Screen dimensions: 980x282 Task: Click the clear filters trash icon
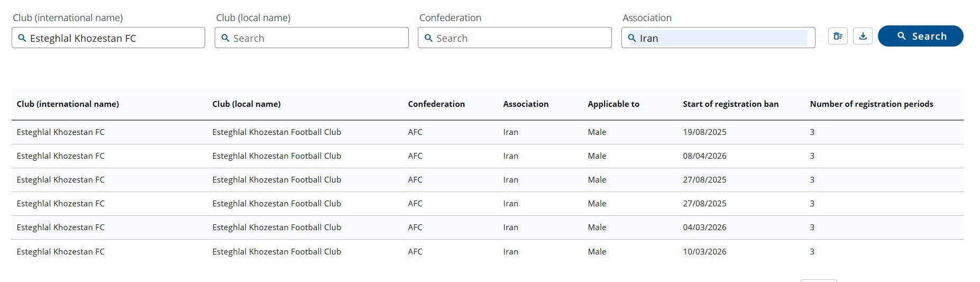(838, 36)
